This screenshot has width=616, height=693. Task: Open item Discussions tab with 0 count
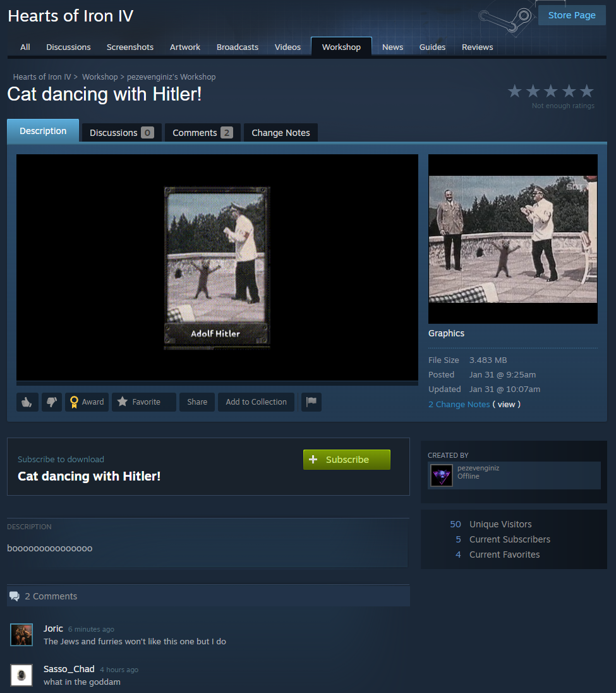pos(121,133)
